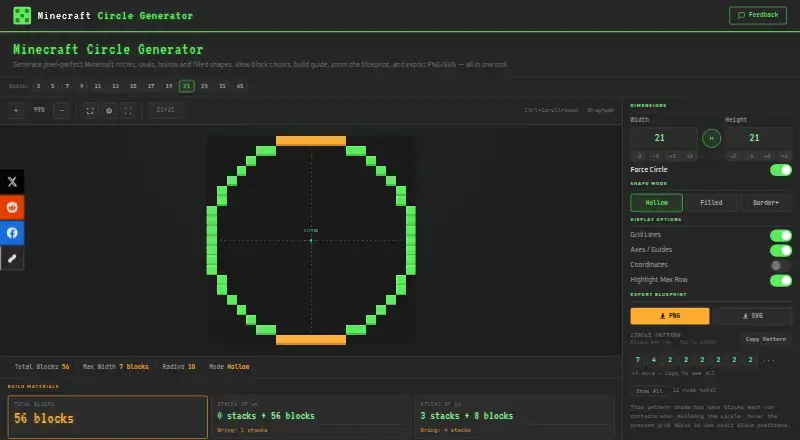Increase Width by 1 with stepper

(x=672, y=156)
